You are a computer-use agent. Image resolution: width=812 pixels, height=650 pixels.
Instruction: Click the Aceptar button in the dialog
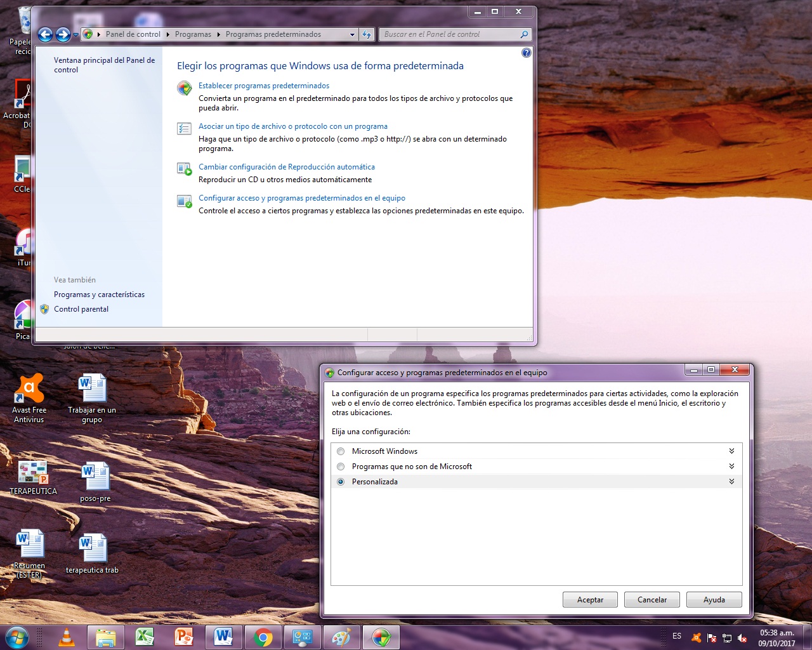589,599
